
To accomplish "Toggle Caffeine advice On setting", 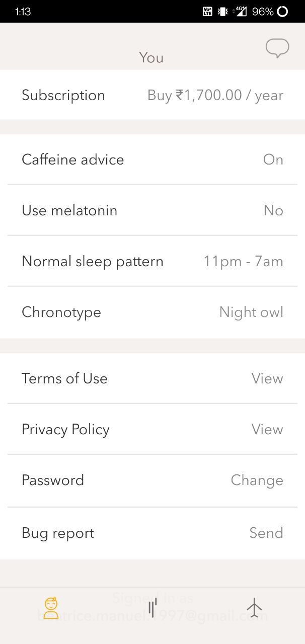I will [273, 159].
